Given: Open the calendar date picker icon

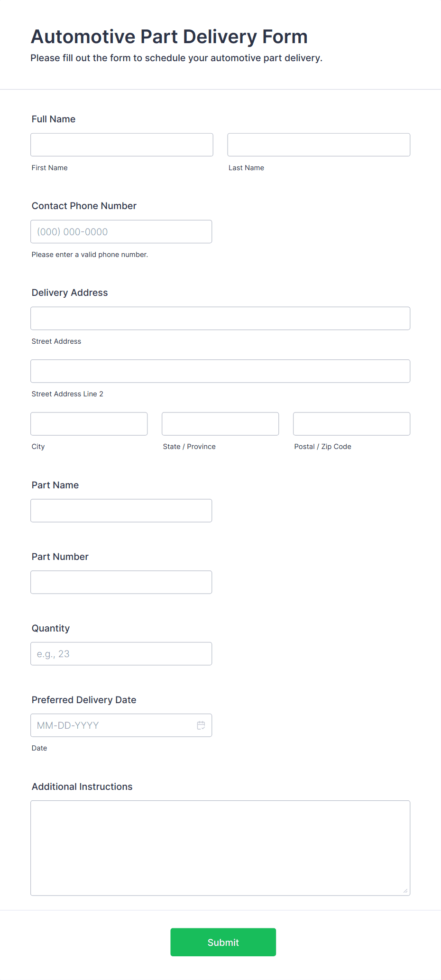Looking at the screenshot, I should (x=201, y=725).
